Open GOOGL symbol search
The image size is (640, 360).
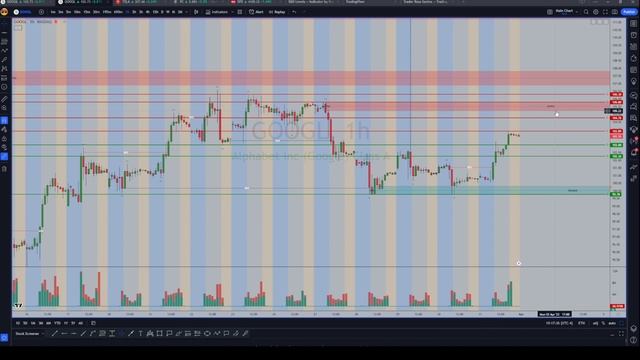tap(22, 12)
